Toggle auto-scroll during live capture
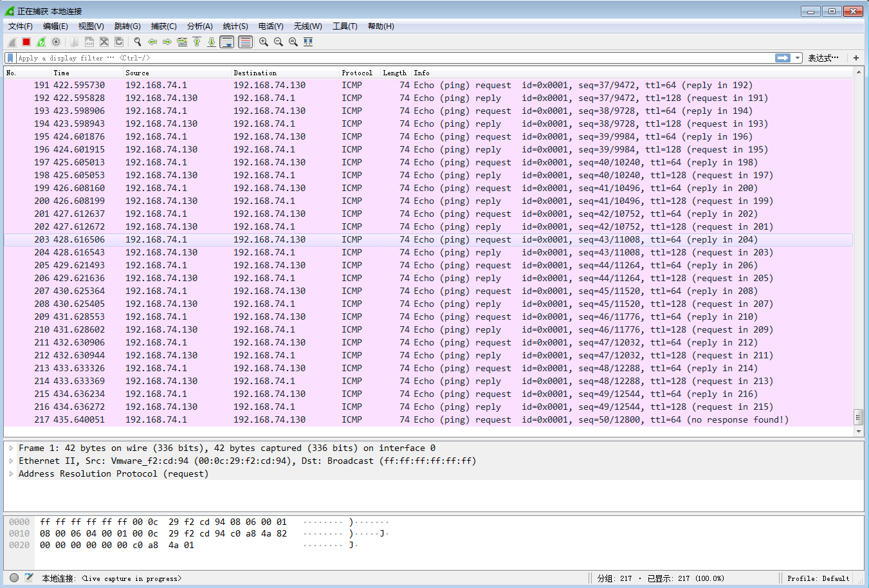The height and width of the screenshot is (588, 869). 227,42
